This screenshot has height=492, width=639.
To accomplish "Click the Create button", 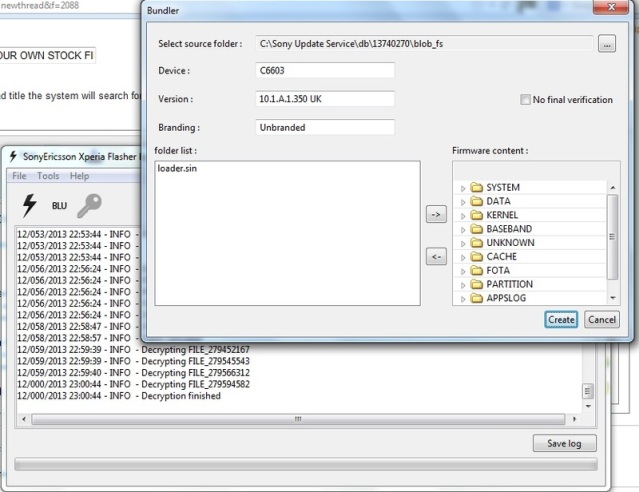I will tap(561, 320).
